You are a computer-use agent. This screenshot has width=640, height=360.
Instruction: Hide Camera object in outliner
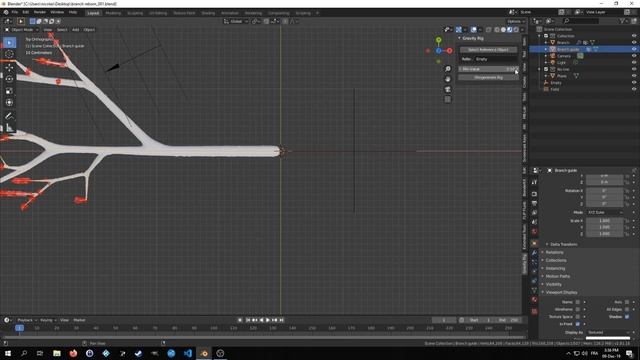click(x=634, y=56)
